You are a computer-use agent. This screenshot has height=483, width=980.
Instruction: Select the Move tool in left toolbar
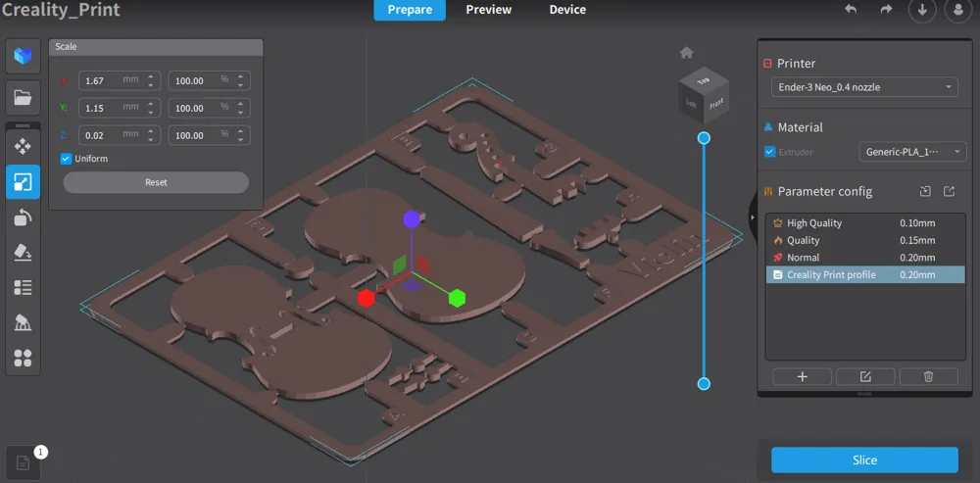23,146
